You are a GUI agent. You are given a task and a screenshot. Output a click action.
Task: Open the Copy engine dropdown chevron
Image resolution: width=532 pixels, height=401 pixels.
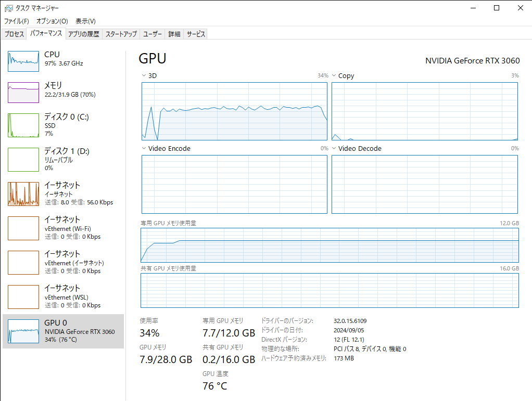334,75
